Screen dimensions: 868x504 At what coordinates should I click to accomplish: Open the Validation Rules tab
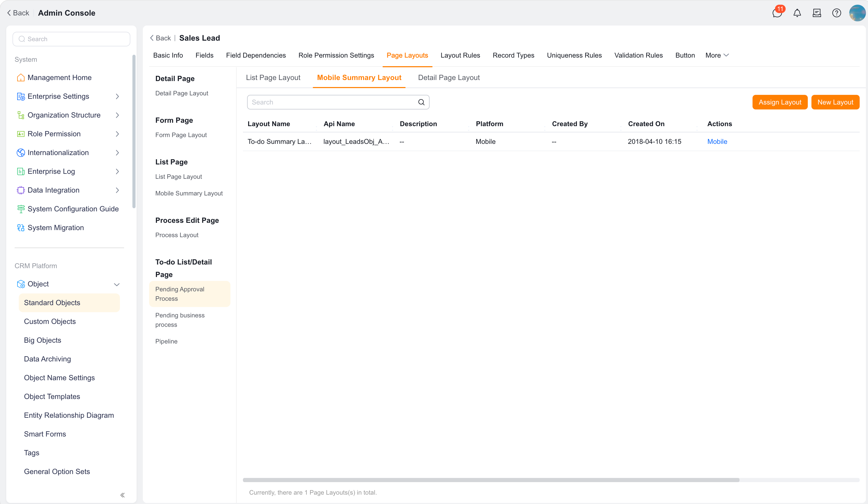point(638,56)
